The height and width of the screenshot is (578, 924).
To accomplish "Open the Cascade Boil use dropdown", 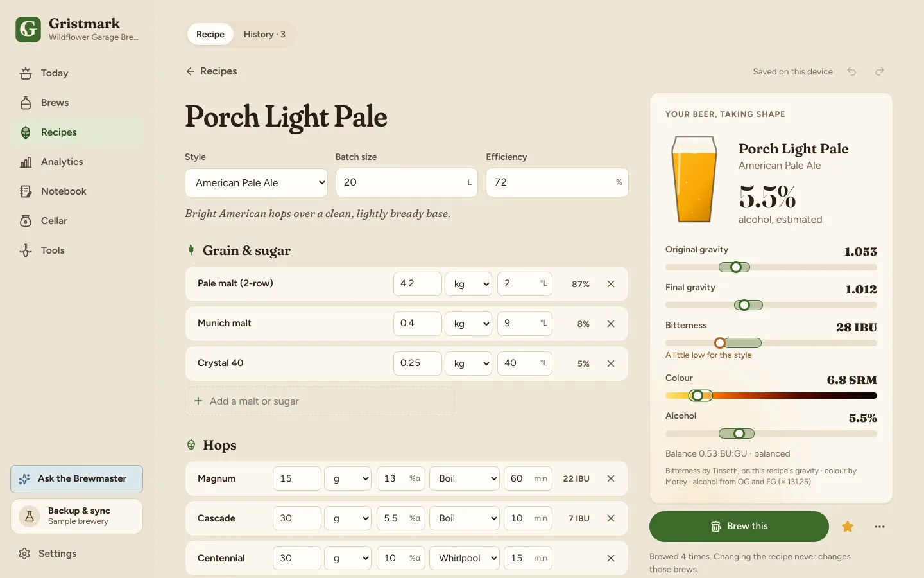I will [x=465, y=518].
